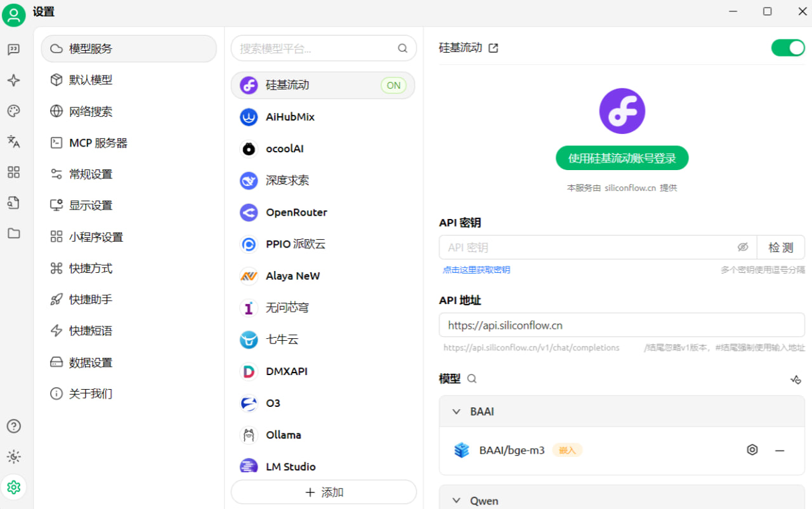Focus the API 地址 input field
The height and width of the screenshot is (509, 812).
pos(622,325)
